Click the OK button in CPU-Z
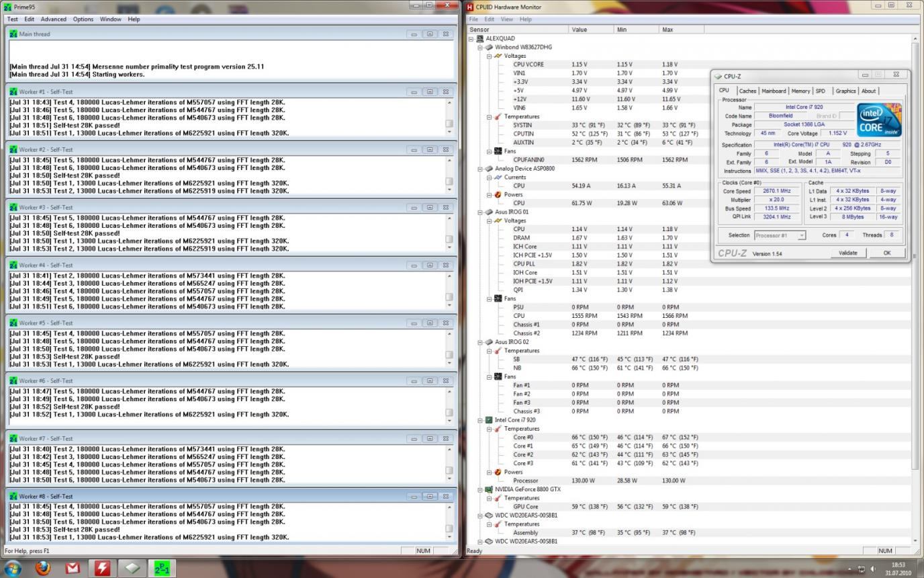The width and height of the screenshot is (924, 578). point(886,253)
